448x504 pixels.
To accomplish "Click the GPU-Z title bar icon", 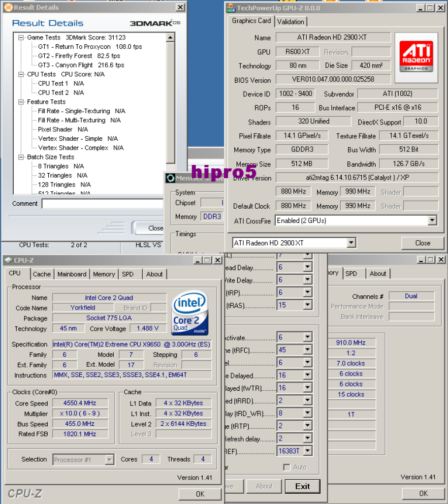I will 230,8.
